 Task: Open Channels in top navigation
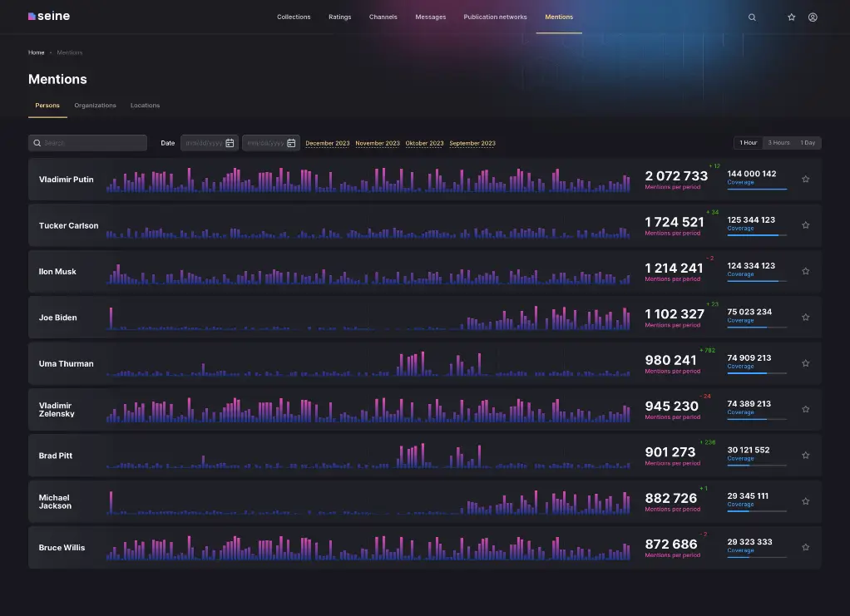[383, 17]
